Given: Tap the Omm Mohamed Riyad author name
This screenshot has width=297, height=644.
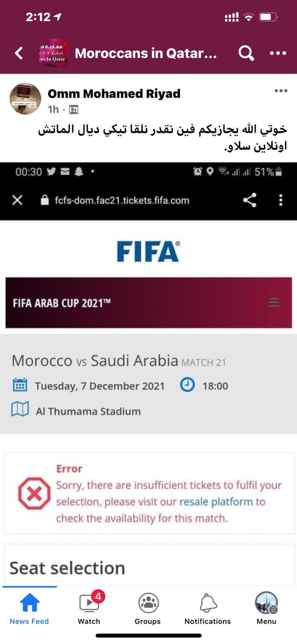Looking at the screenshot, I should 114,94.
